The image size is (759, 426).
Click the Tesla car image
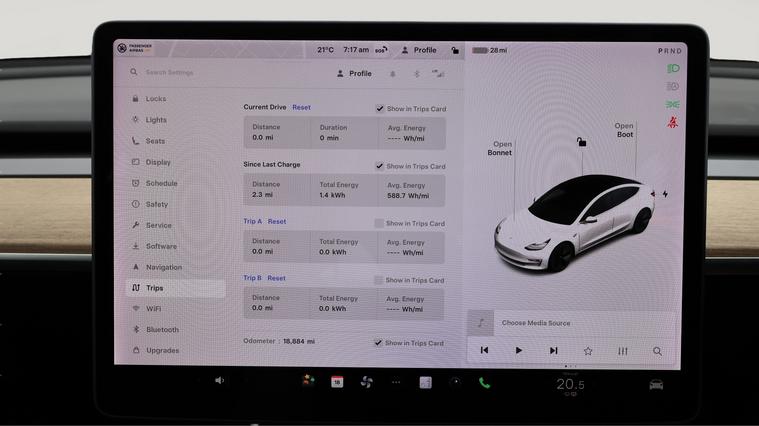click(x=574, y=223)
